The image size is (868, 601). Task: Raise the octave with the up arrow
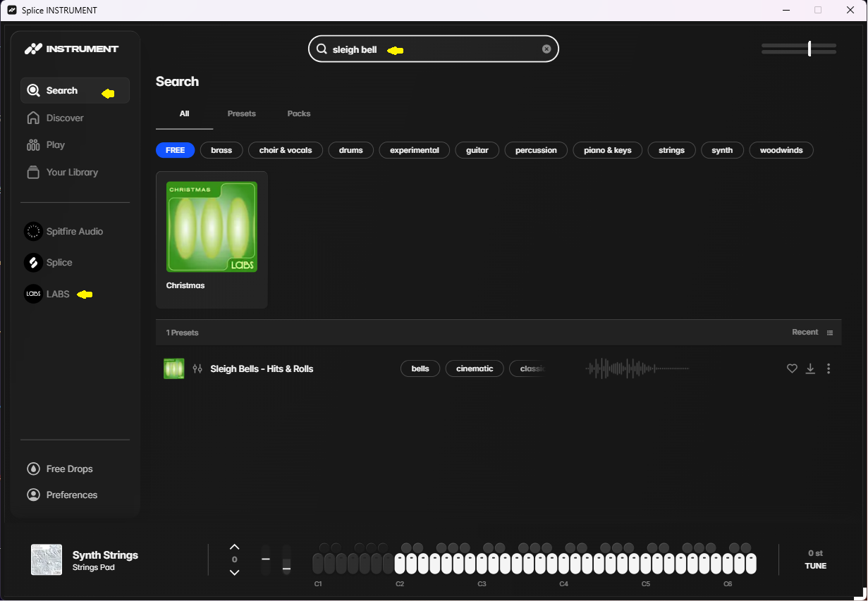(235, 547)
